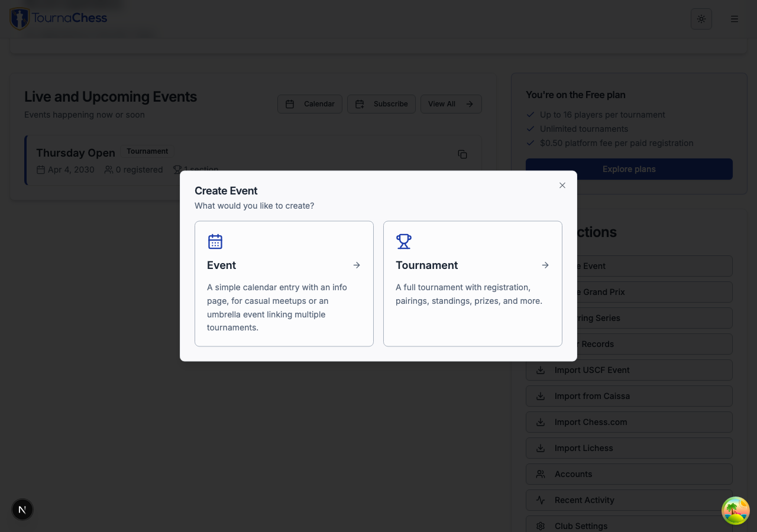Click the trophy icon in Tournament card
757x532 pixels.
404,241
